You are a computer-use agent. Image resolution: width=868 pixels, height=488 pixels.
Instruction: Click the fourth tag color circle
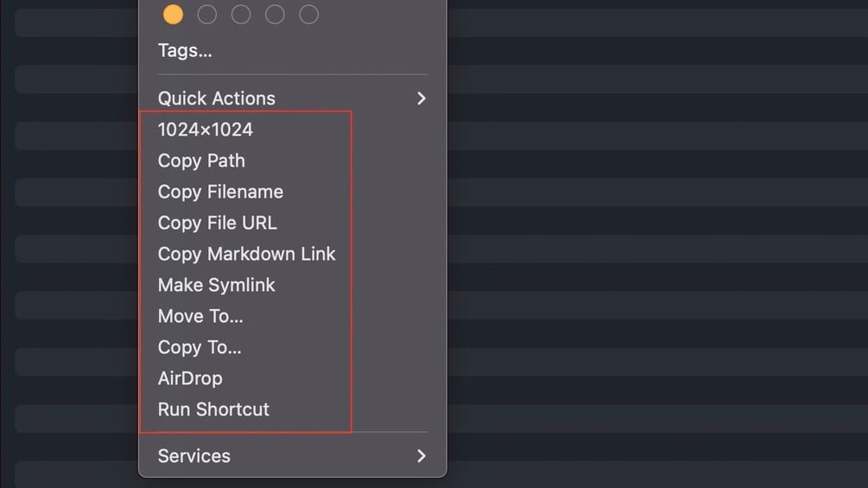275,14
